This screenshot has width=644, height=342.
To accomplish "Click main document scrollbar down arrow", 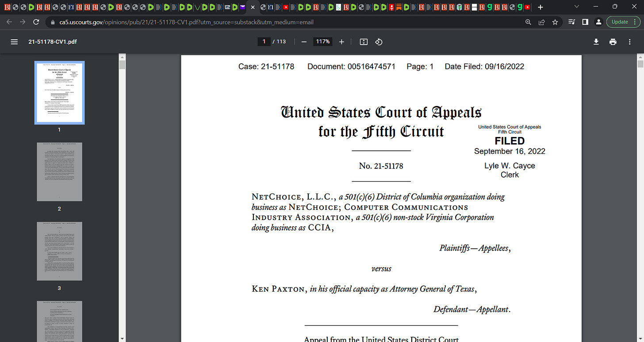I will (640, 338).
